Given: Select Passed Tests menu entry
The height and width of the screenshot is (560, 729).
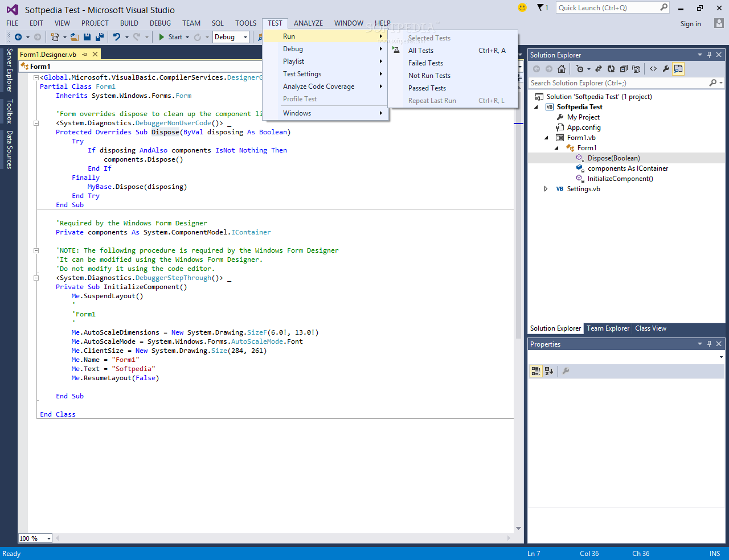Looking at the screenshot, I should point(453,88).
